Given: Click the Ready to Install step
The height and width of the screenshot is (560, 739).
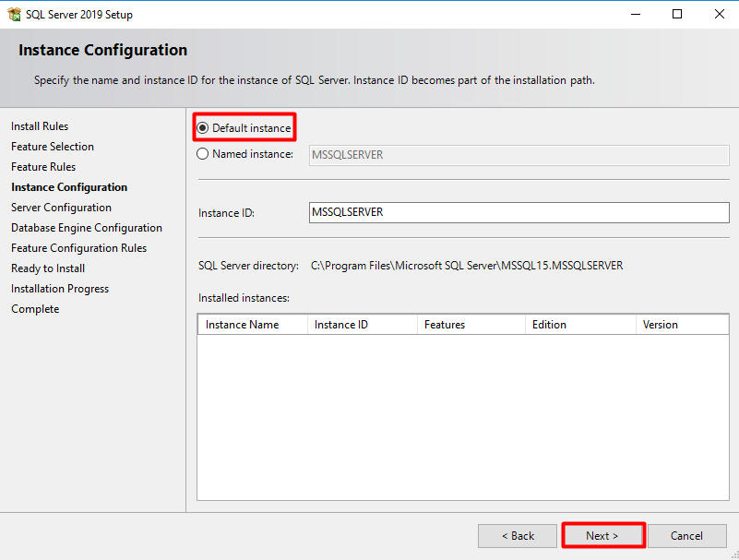Looking at the screenshot, I should (x=48, y=268).
